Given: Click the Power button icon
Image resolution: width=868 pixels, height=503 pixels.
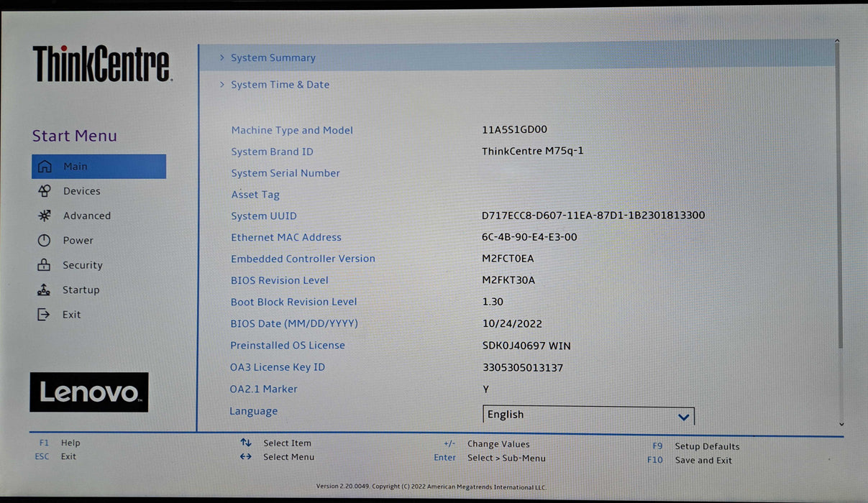Looking at the screenshot, I should coord(45,241).
